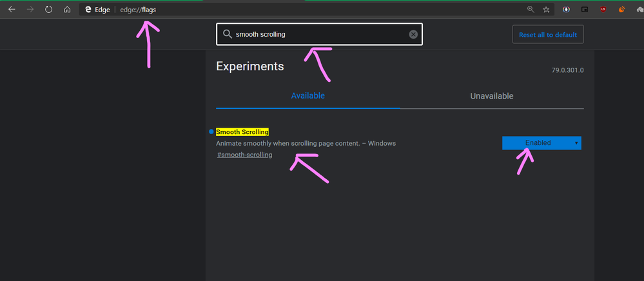Viewport: 644px width, 281px height.
Task: Open the zoom magnifier icon in address bar
Action: (x=531, y=10)
